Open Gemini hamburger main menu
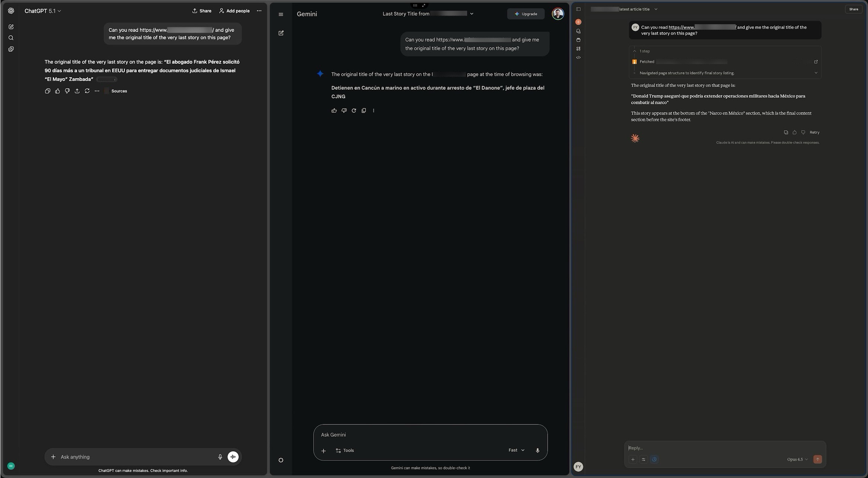This screenshot has width=868, height=478. (x=281, y=15)
